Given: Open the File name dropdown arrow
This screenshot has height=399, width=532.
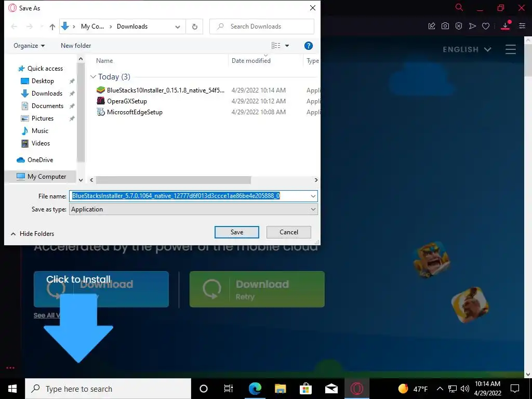Looking at the screenshot, I should 313,196.
